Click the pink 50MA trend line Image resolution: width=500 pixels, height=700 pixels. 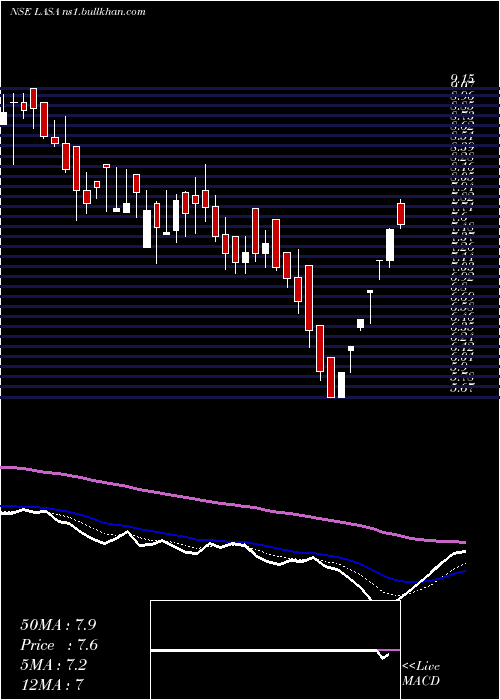232,504
